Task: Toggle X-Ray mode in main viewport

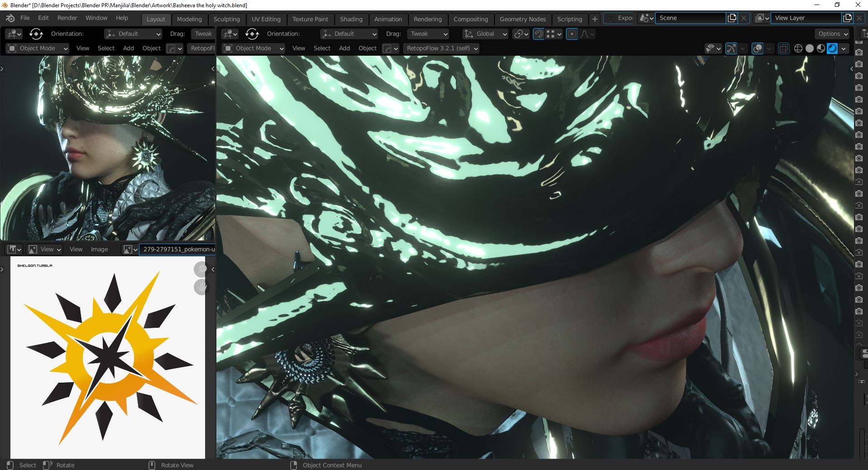Action: point(783,48)
